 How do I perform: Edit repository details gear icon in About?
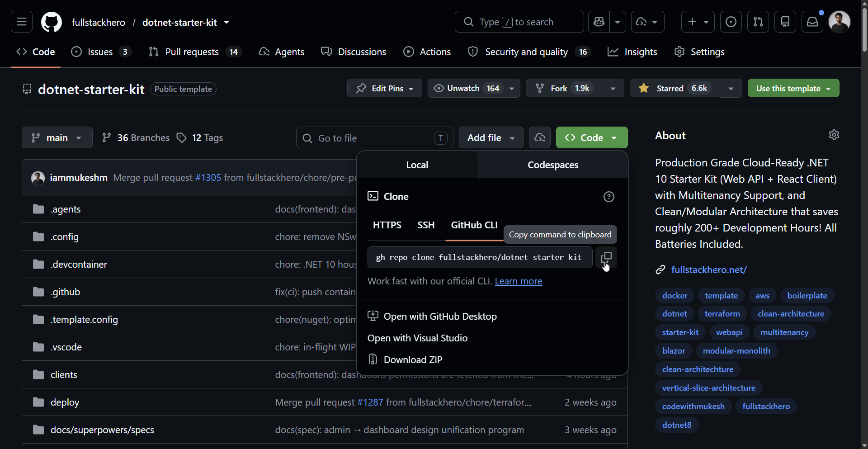point(834,135)
